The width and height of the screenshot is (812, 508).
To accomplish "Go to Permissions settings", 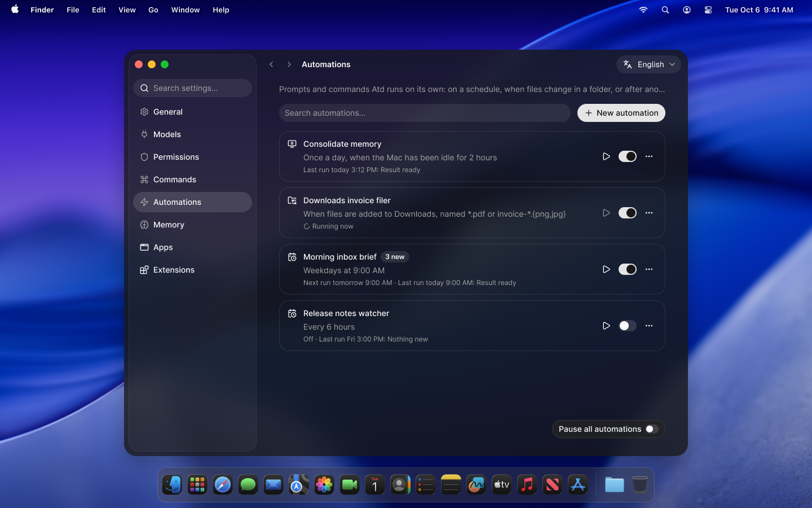I will click(x=192, y=157).
